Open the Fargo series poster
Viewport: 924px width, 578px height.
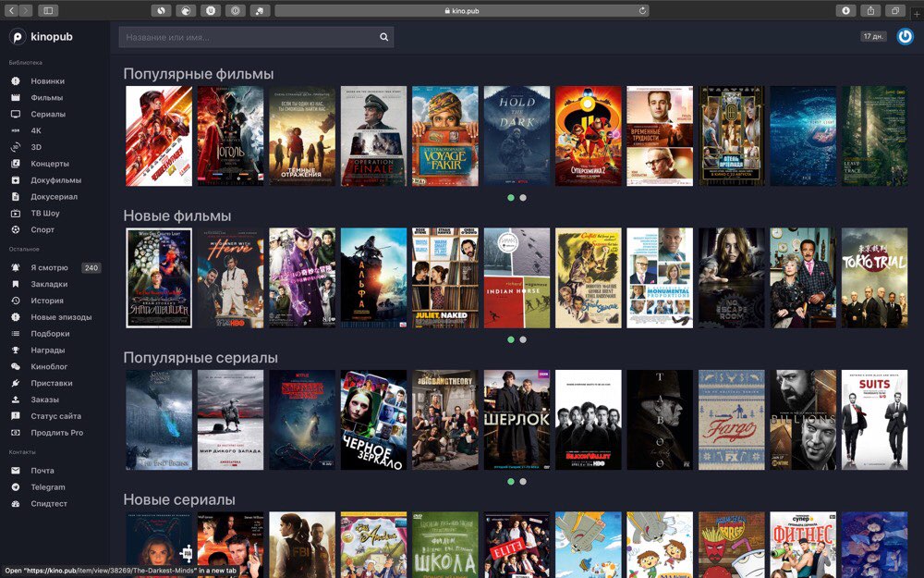[x=731, y=420]
